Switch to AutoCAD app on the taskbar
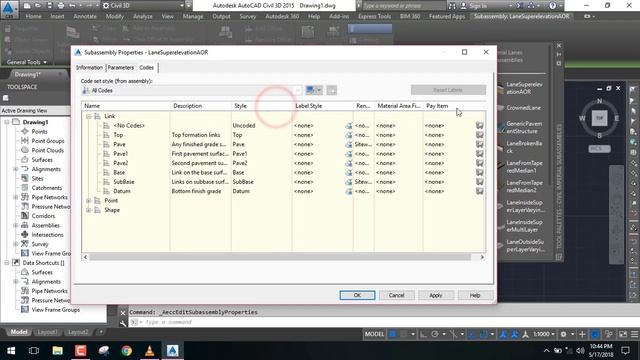 (172, 351)
